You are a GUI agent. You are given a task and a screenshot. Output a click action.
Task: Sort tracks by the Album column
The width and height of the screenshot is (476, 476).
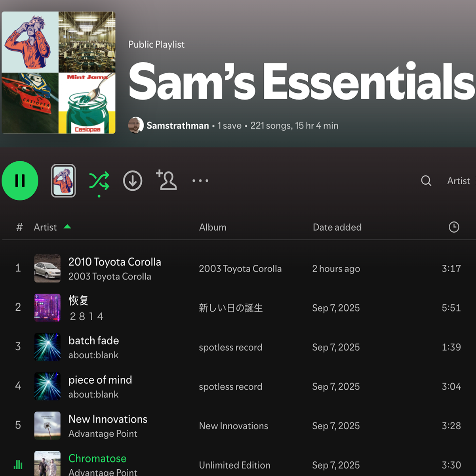click(213, 227)
